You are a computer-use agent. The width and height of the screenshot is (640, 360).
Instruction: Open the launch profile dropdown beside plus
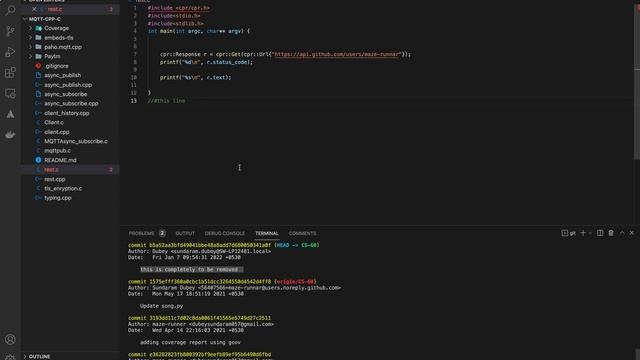(590, 233)
